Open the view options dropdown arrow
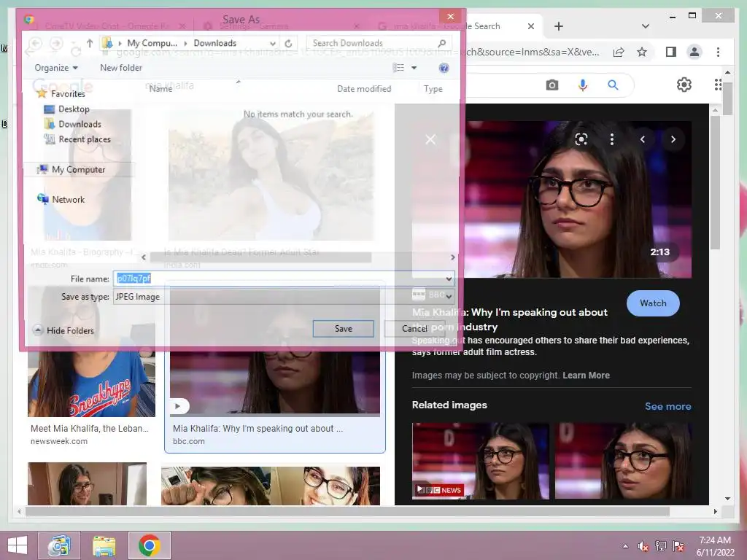Screen dimensions: 747x560 414,68
